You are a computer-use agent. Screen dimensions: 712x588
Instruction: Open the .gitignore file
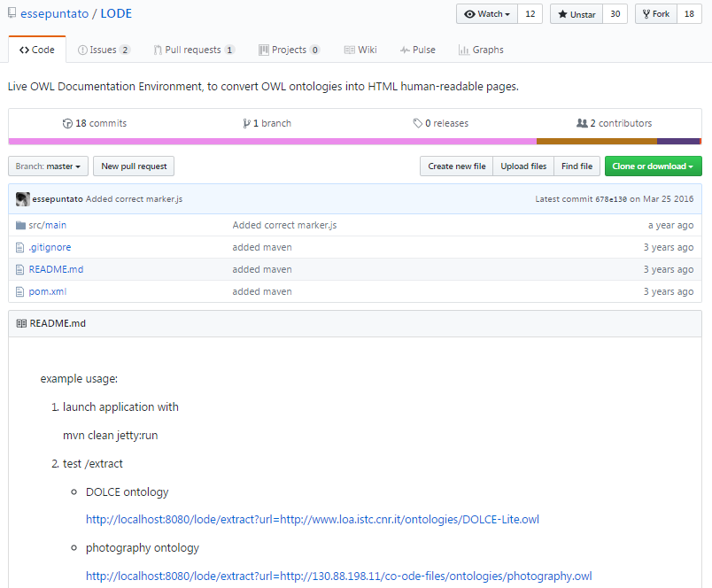[50, 247]
